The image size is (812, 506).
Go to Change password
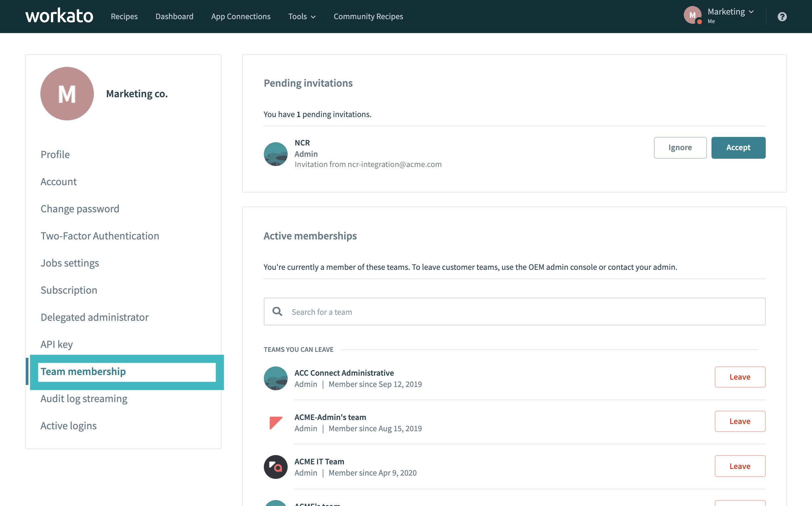click(80, 208)
